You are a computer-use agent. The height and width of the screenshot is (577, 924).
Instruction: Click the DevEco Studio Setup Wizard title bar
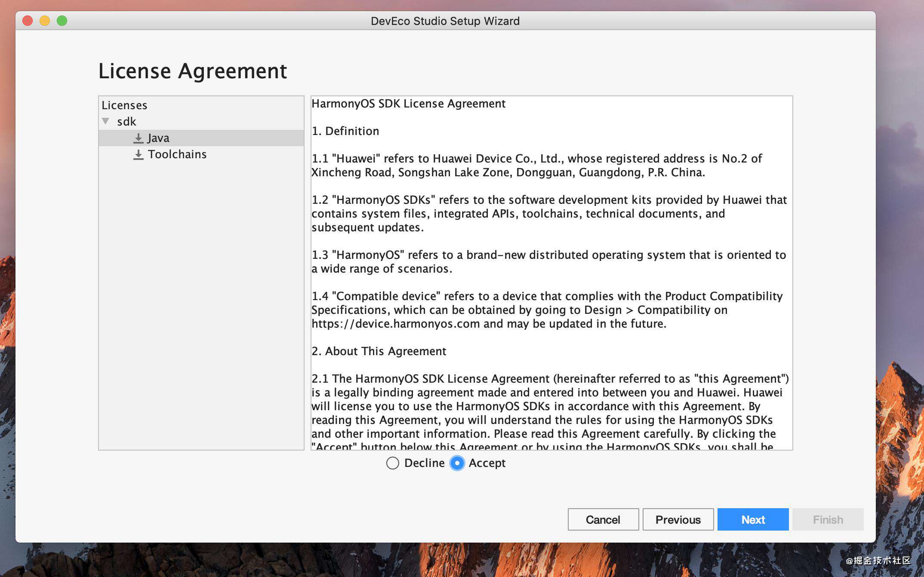point(445,21)
